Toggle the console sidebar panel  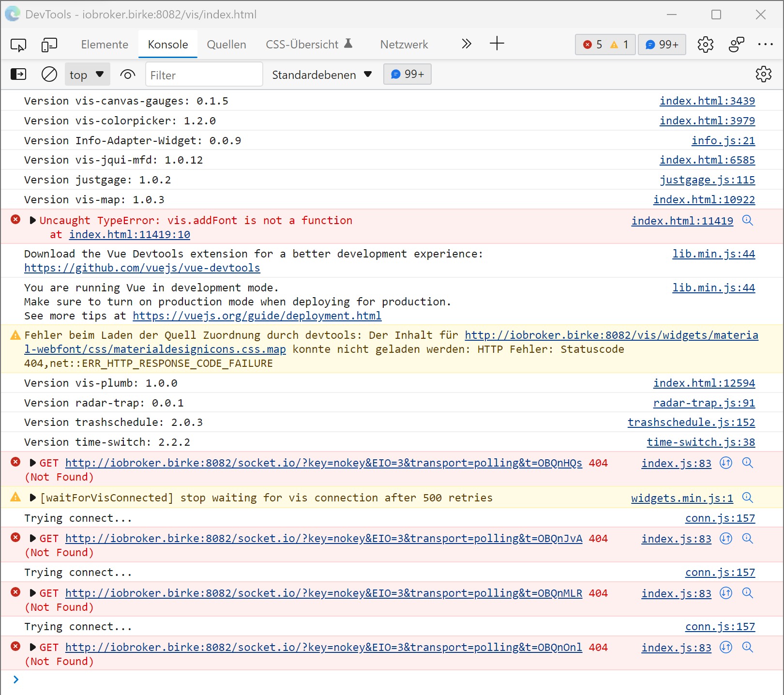click(x=18, y=75)
